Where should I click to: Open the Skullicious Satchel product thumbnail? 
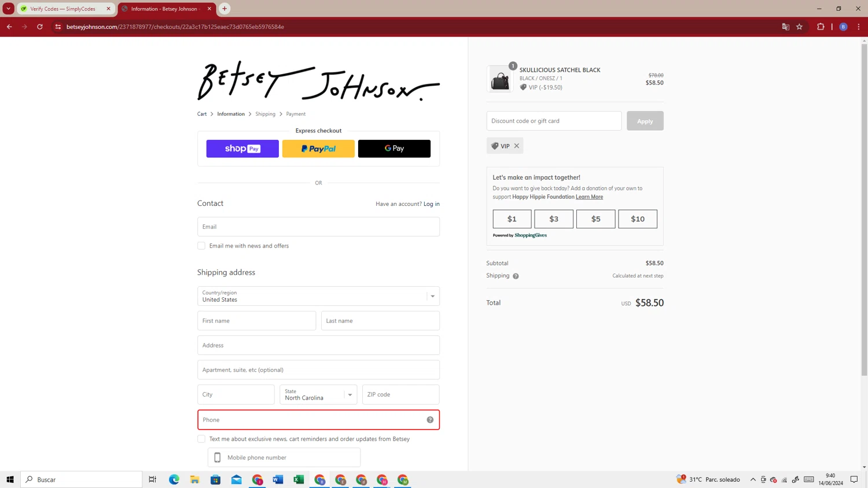[x=500, y=79]
